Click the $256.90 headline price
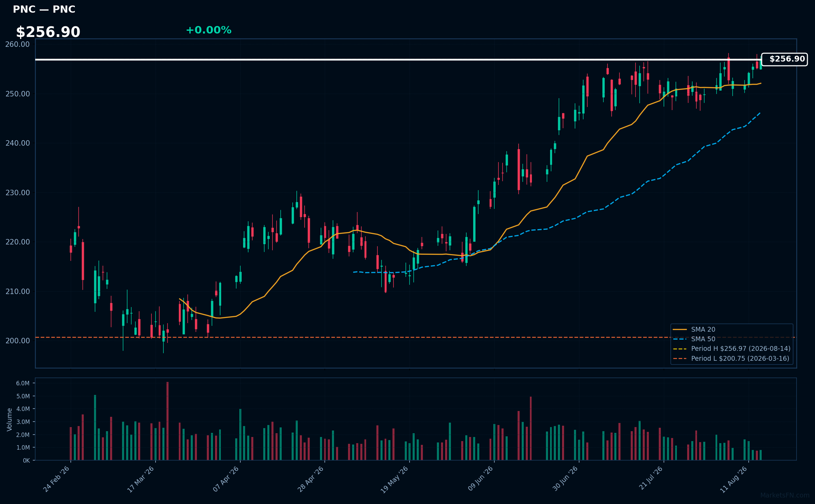This screenshot has height=504, width=815. coord(48,32)
